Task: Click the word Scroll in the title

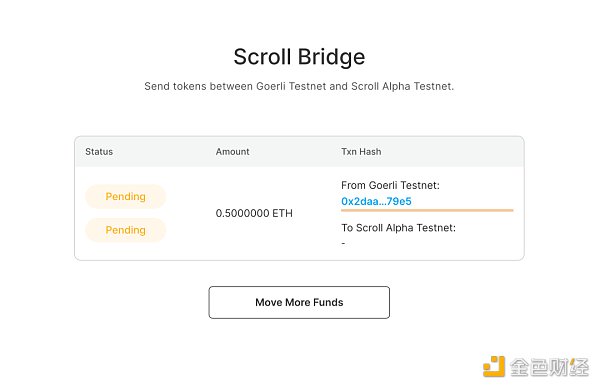Action: 262,57
